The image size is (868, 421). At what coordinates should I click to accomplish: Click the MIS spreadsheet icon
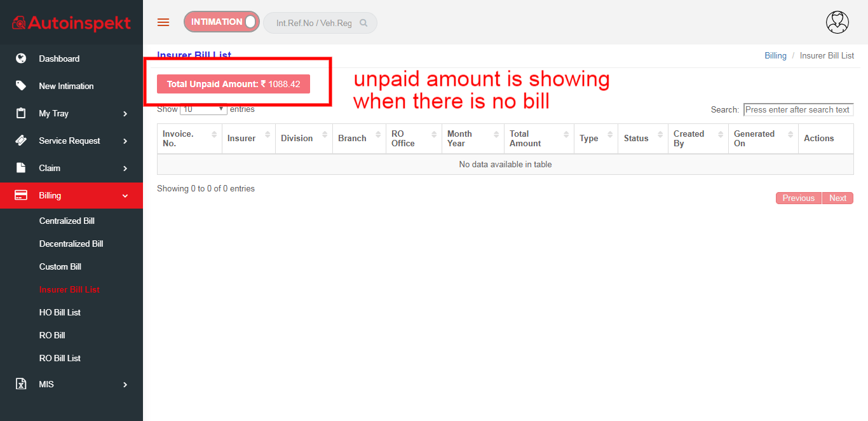pyautogui.click(x=21, y=384)
